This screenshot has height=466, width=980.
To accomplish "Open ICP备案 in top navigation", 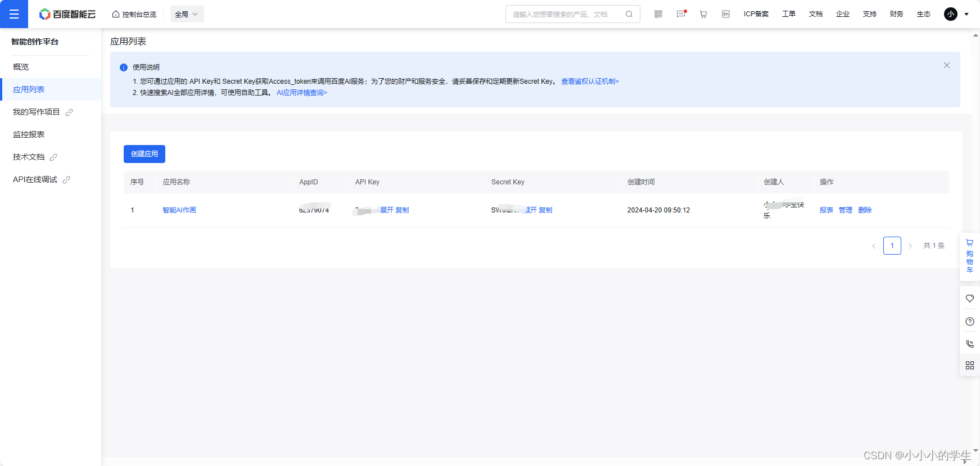I will [756, 14].
